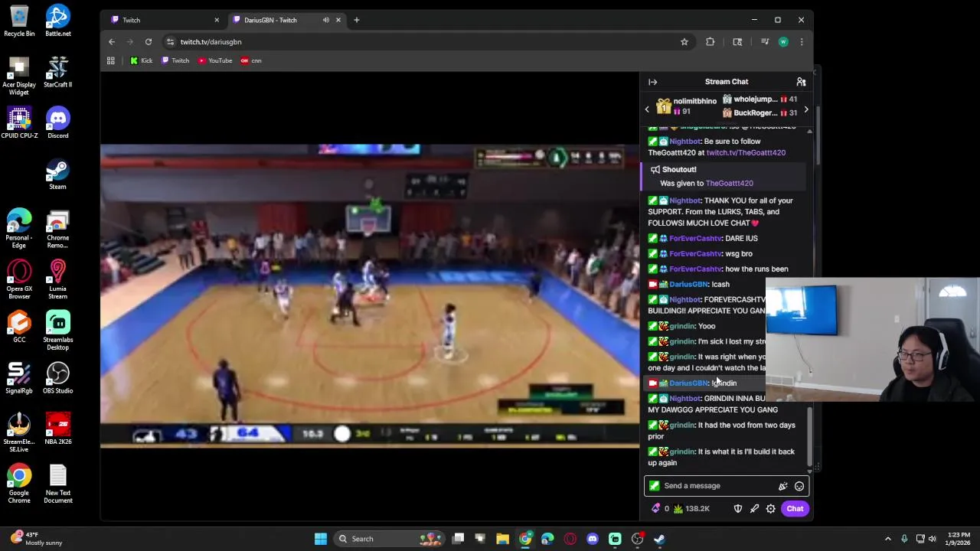Open the emote picker smiley icon
Image resolution: width=980 pixels, height=551 pixels.
click(799, 486)
